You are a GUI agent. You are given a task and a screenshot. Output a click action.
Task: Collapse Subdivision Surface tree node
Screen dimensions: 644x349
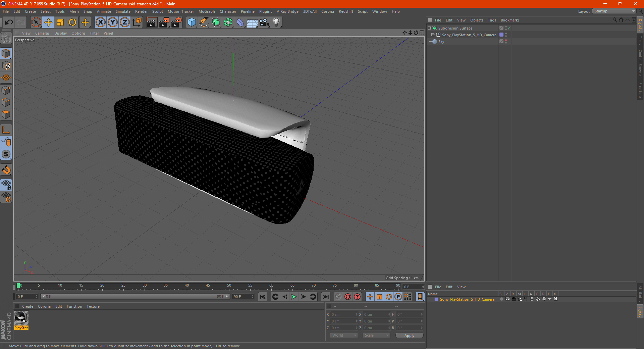(x=429, y=28)
